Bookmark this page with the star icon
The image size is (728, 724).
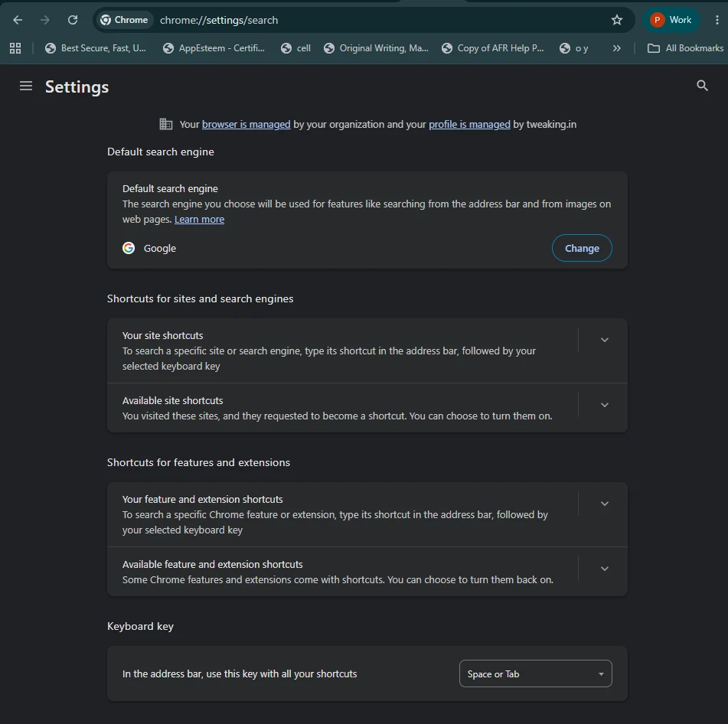tap(616, 20)
